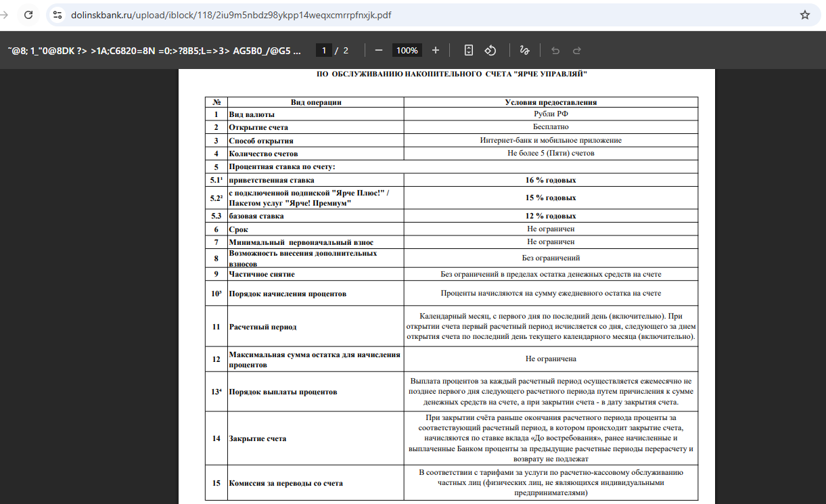Click the "16 % годовых" rate cell
The image size is (826, 504).
pos(550,181)
